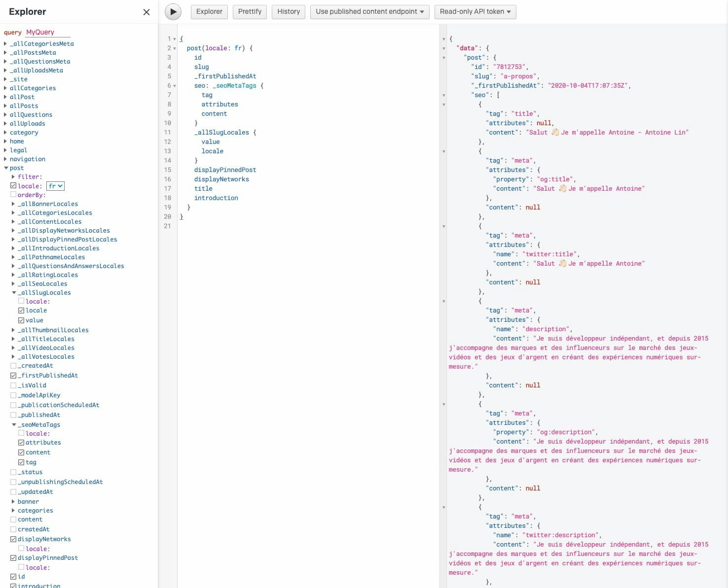Viewport: 728px width, 588px height.
Task: Collapse the post node
Action: 5,168
